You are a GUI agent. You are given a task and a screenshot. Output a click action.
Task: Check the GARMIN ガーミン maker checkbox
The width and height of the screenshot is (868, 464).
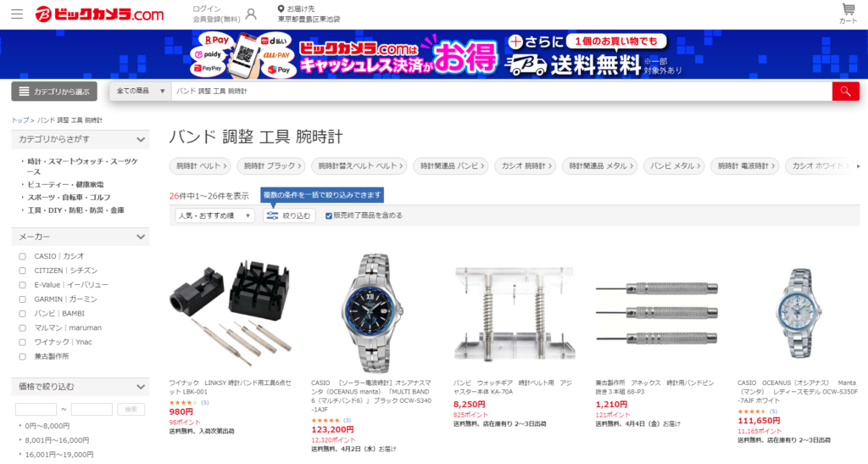[x=22, y=299]
